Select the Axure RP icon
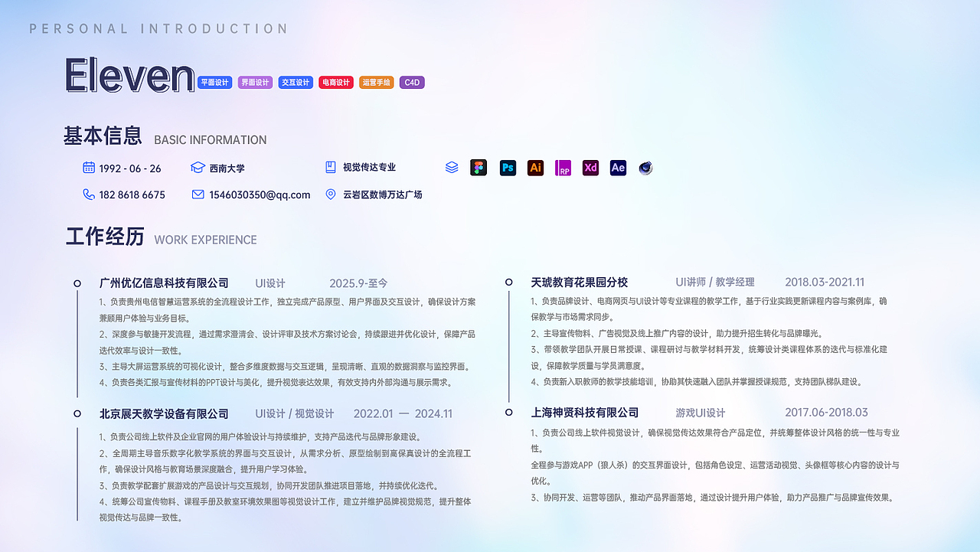This screenshot has width=980, height=552. [563, 168]
